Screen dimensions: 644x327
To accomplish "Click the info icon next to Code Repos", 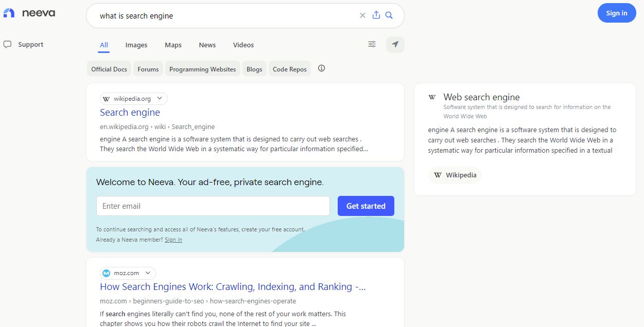I will click(x=322, y=68).
